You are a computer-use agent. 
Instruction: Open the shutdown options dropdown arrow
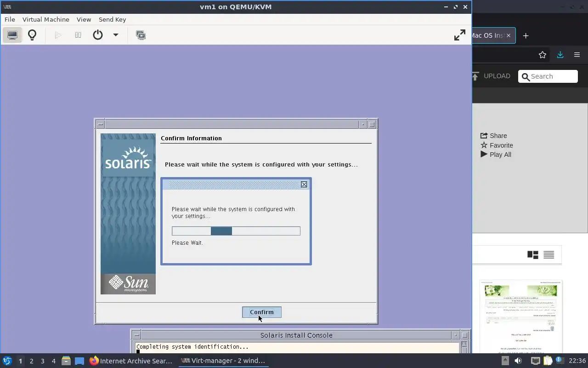[116, 35]
